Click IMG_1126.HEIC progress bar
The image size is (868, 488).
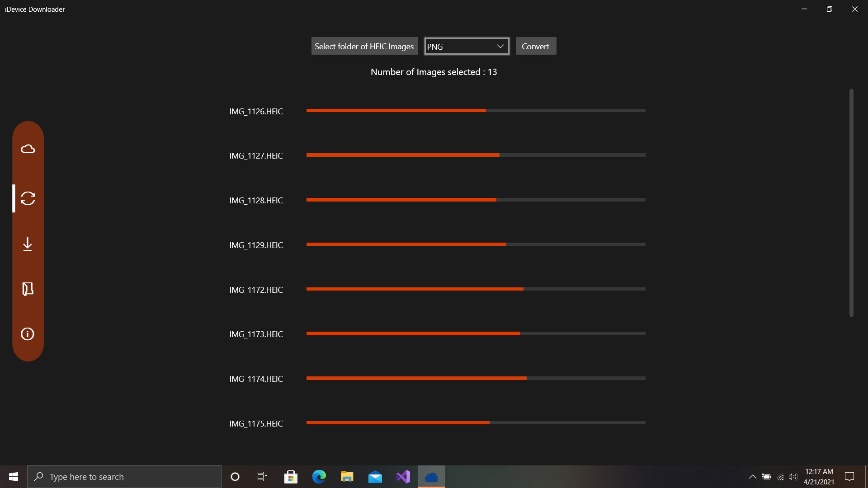click(476, 111)
